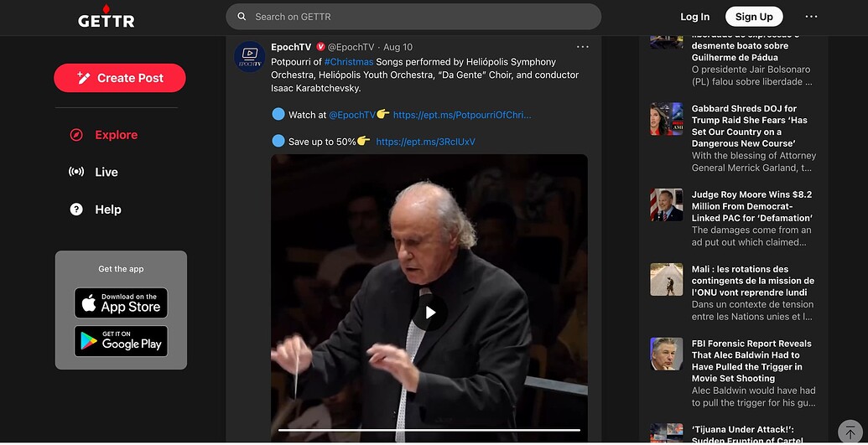868x445 pixels.
Task: Click the search magnifier icon
Action: pos(242,17)
